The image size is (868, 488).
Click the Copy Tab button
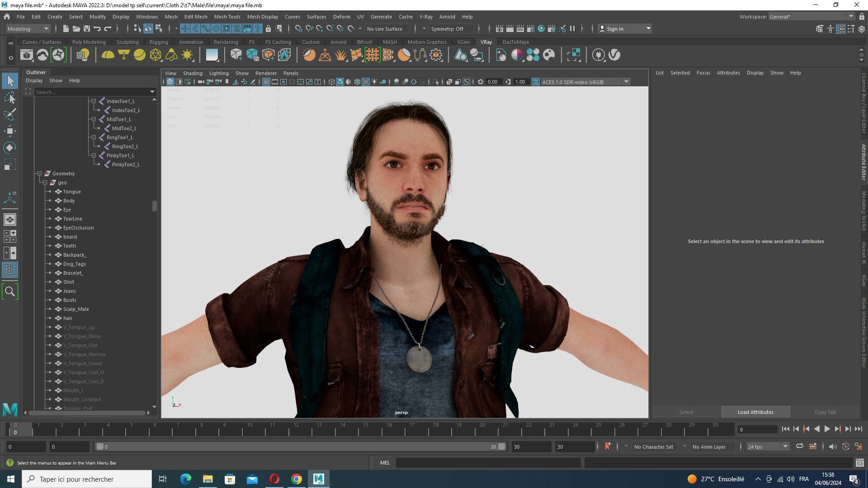825,412
